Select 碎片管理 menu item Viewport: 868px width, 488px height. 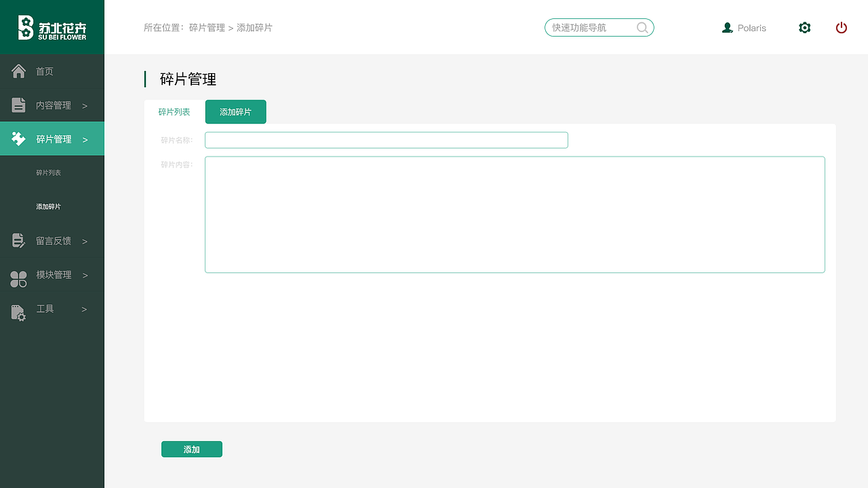click(x=52, y=139)
